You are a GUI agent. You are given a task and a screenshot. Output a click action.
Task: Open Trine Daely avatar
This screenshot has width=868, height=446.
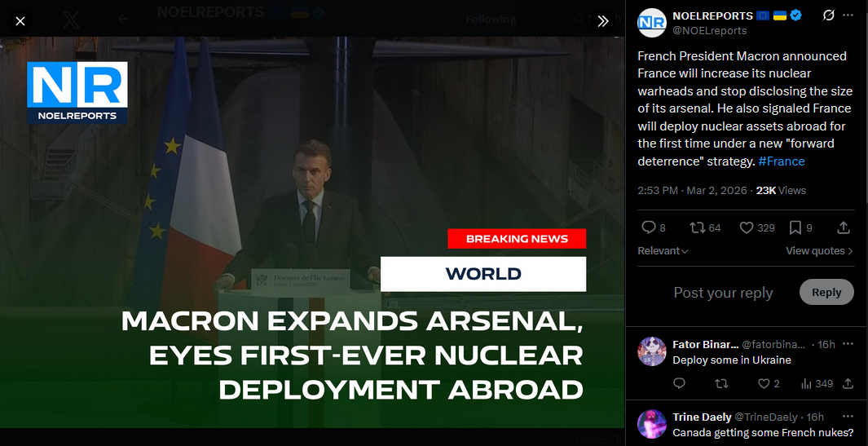click(651, 424)
